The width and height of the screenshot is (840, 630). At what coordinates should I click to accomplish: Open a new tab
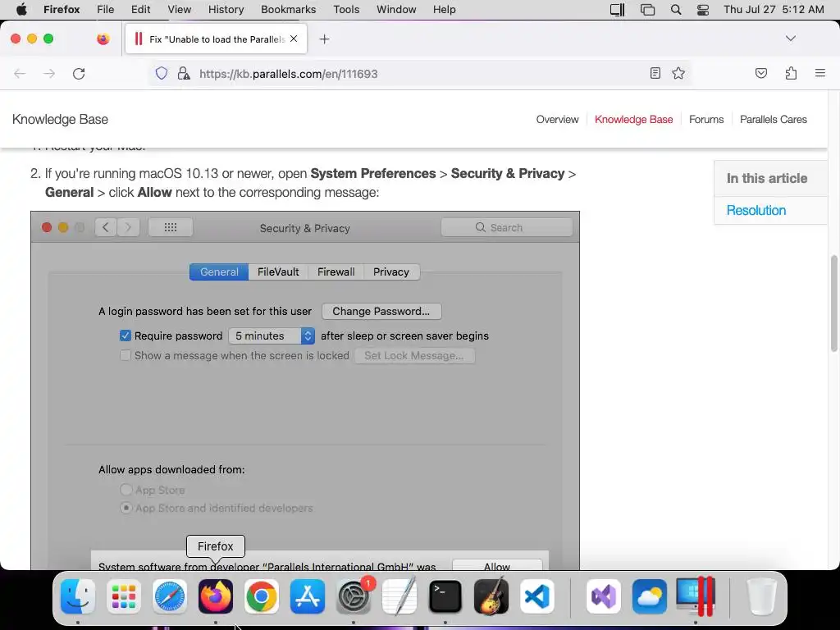coord(324,39)
